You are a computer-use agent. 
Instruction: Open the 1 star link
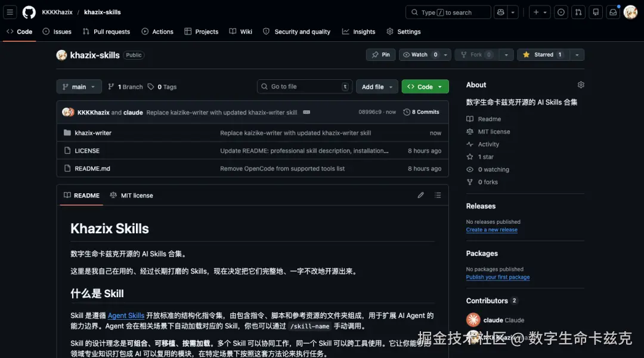coord(480,156)
